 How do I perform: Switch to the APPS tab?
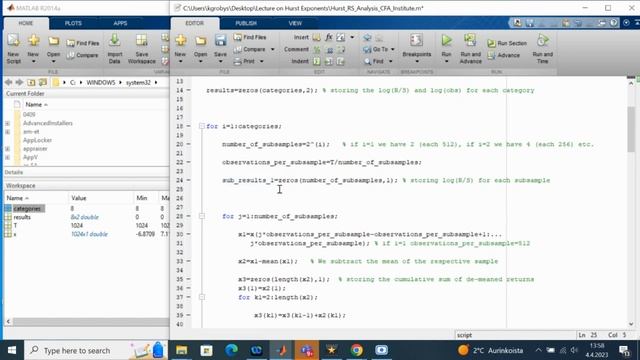pos(120,23)
